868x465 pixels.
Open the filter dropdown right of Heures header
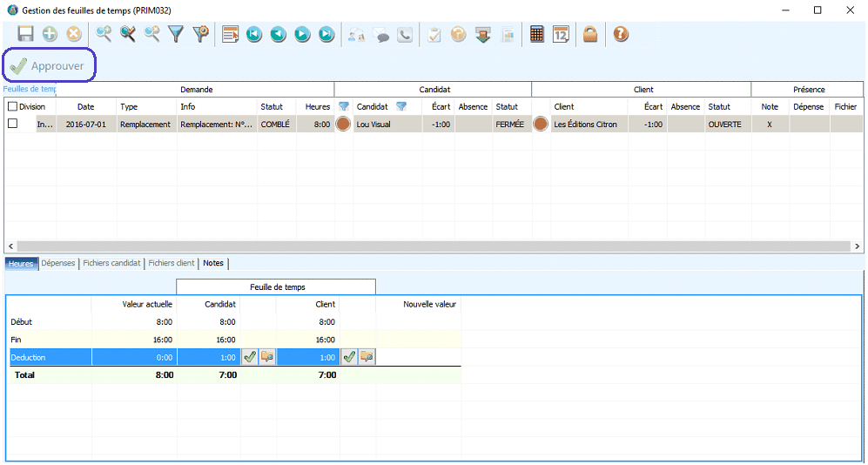point(344,106)
